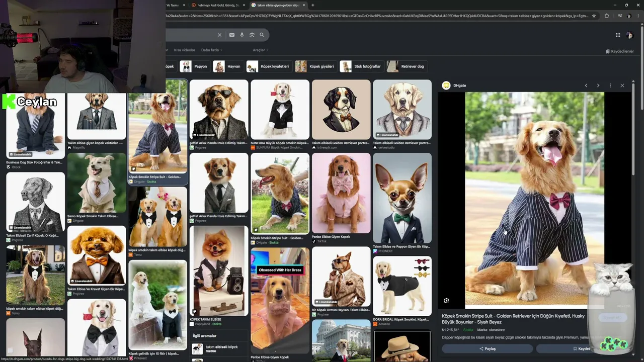
Task: Switch to the 'hebmeyy Kedi Gold' browser tab
Action: pyautogui.click(x=218, y=5)
